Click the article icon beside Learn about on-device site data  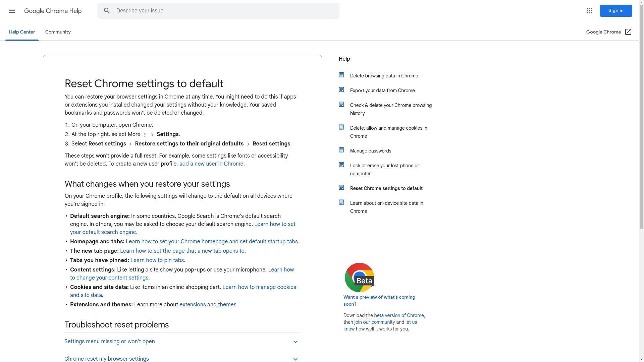pos(341,202)
